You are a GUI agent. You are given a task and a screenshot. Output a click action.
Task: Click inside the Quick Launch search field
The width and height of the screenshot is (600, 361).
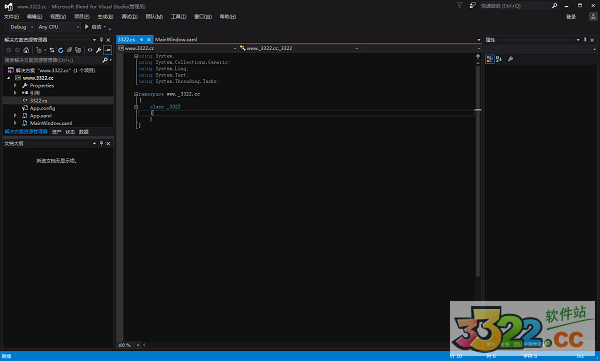click(515, 6)
